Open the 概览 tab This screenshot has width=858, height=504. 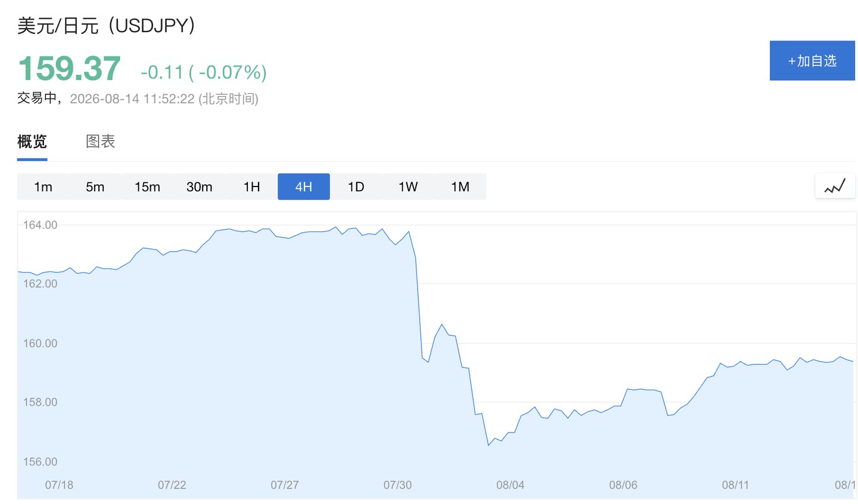[x=32, y=142]
